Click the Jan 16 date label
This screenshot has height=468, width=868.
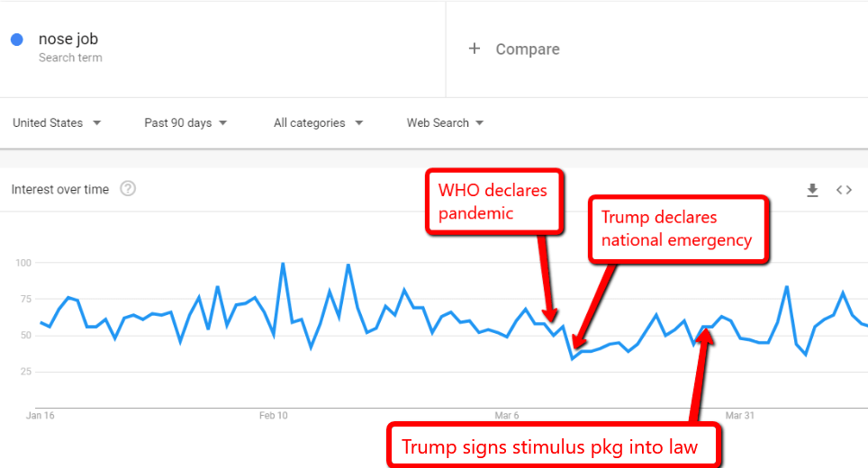41,416
